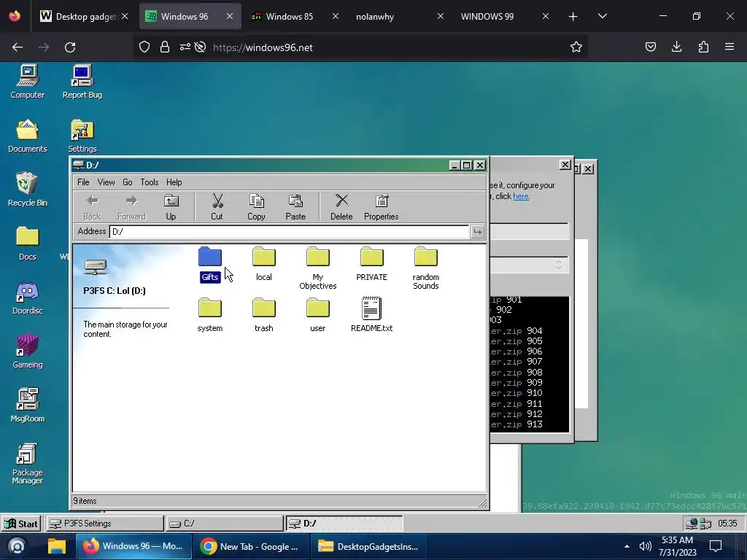747x560 pixels.
Task: Launch the Gameing shortcut
Action: (28, 351)
